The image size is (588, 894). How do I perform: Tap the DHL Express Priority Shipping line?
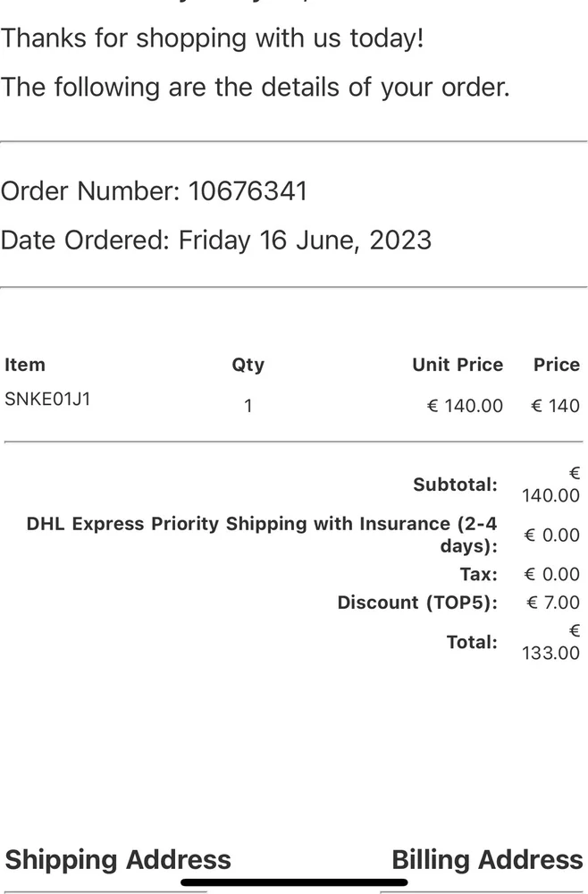pos(262,534)
